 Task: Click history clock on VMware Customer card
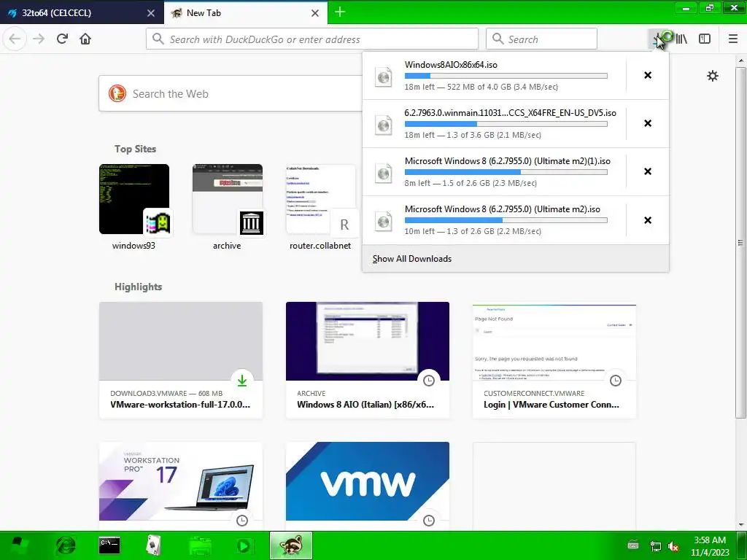[616, 380]
